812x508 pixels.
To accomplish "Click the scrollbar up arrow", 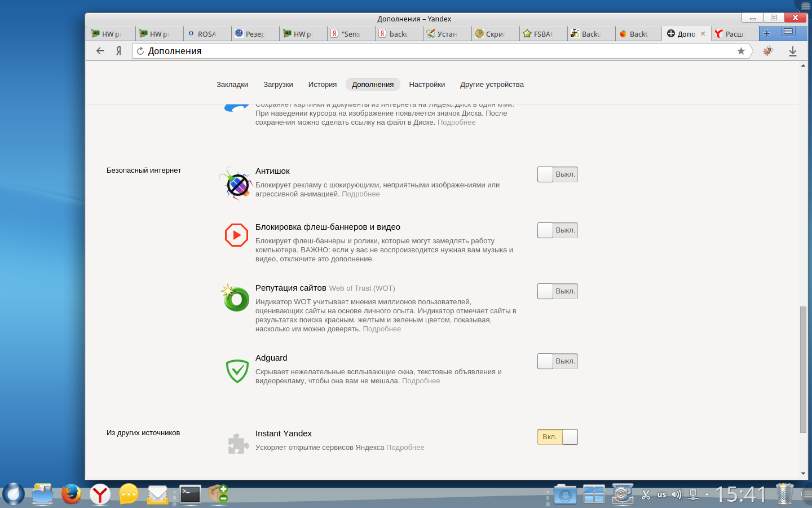I will click(803, 65).
